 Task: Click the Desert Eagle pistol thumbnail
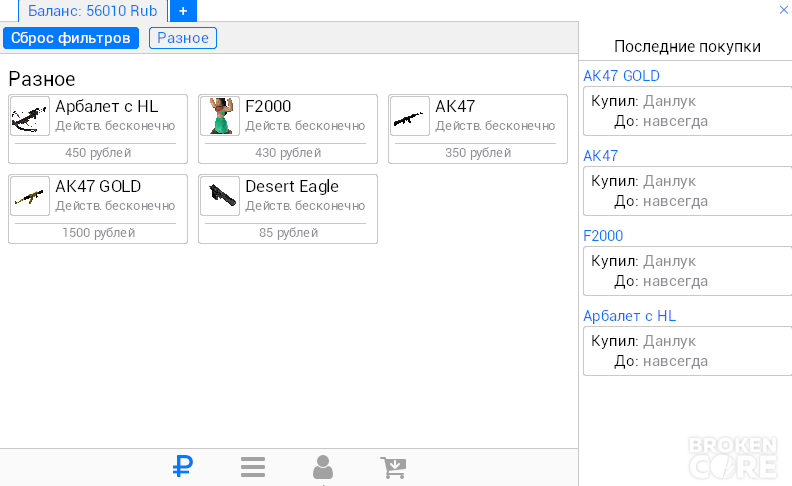pyautogui.click(x=220, y=196)
